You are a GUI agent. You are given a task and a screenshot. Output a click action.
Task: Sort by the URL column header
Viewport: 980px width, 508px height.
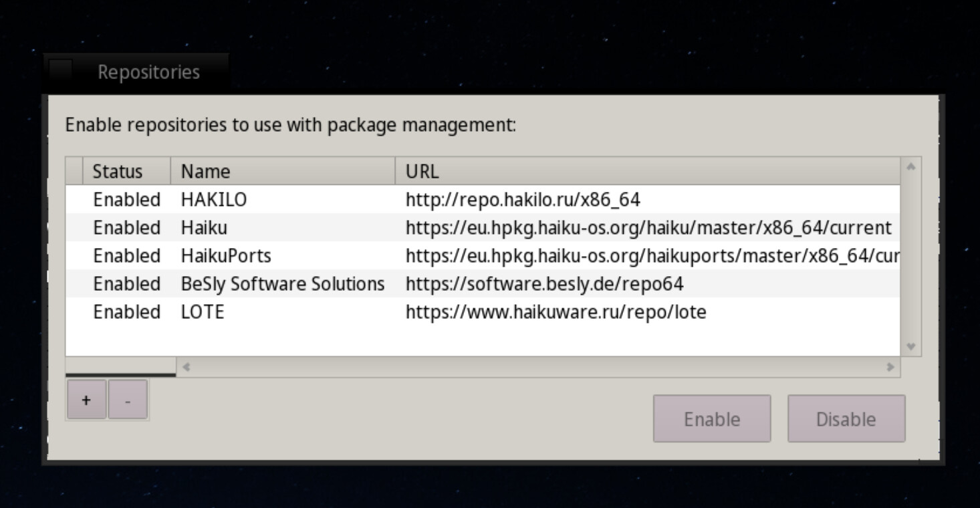648,171
